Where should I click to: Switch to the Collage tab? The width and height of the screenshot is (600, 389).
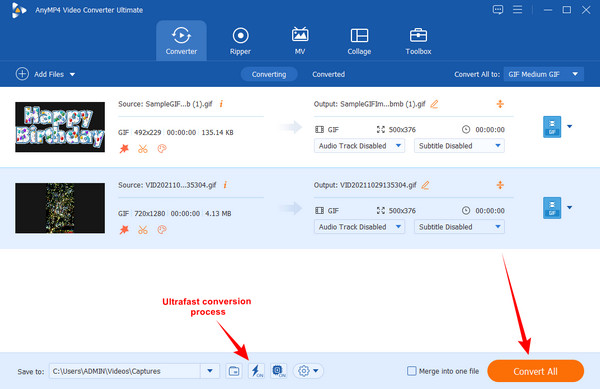[359, 41]
